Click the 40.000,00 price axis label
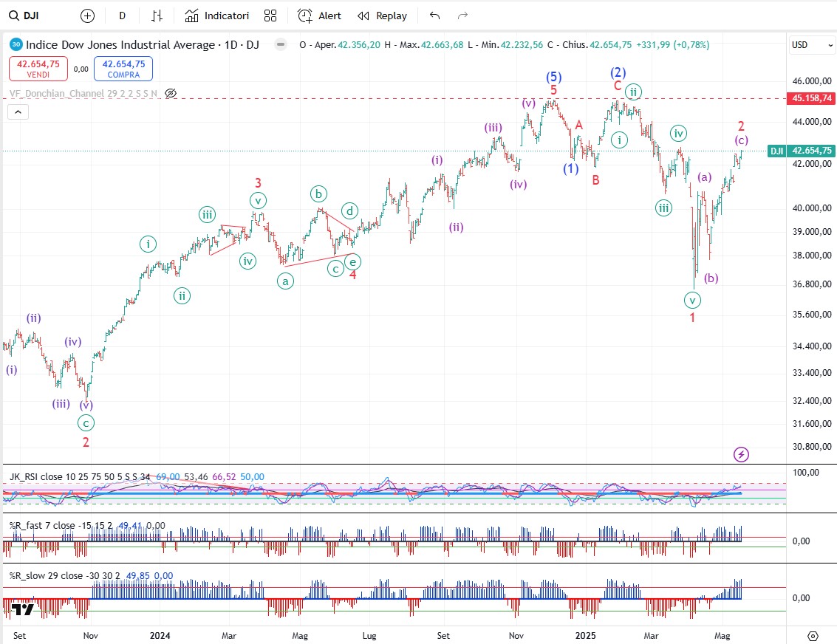Viewport: 837px width, 644px height. tap(812, 208)
